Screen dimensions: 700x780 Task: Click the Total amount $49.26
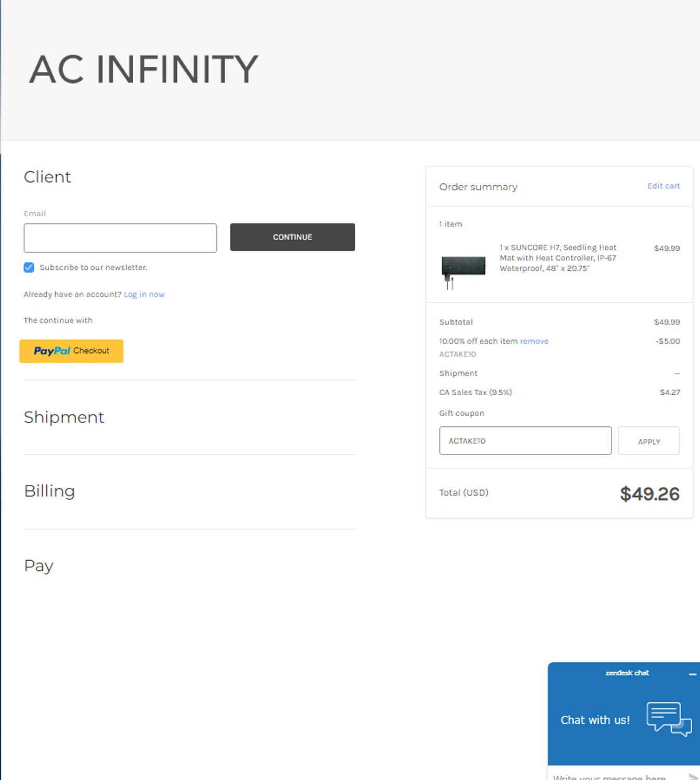click(650, 493)
